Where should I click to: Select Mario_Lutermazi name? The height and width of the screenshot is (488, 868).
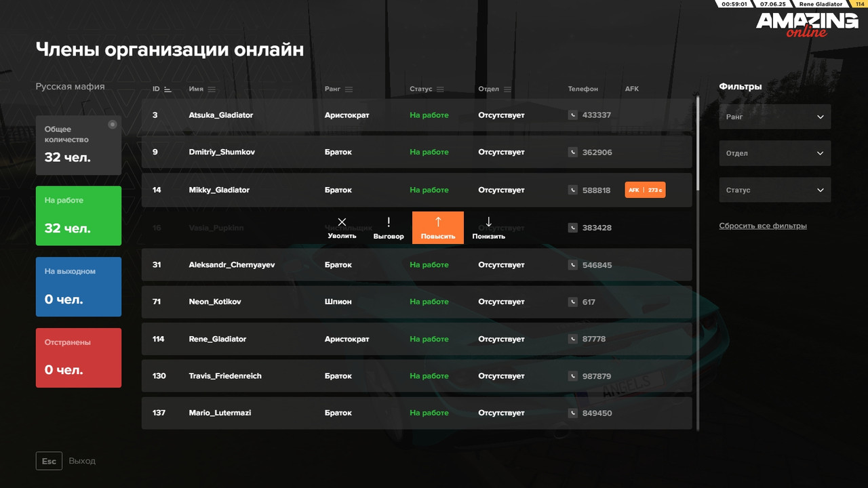(x=220, y=413)
